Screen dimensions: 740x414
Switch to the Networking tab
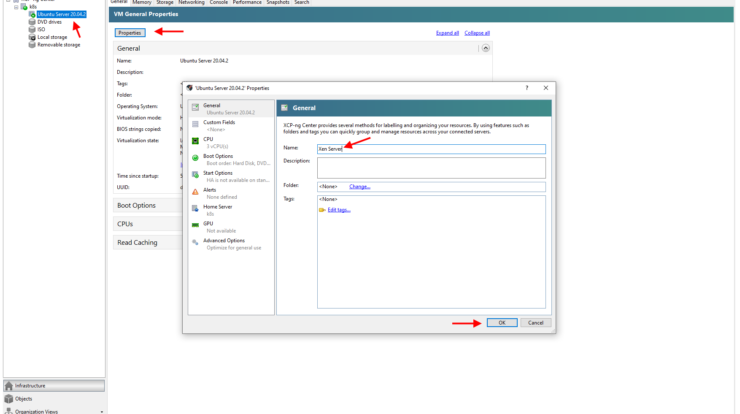point(192,3)
